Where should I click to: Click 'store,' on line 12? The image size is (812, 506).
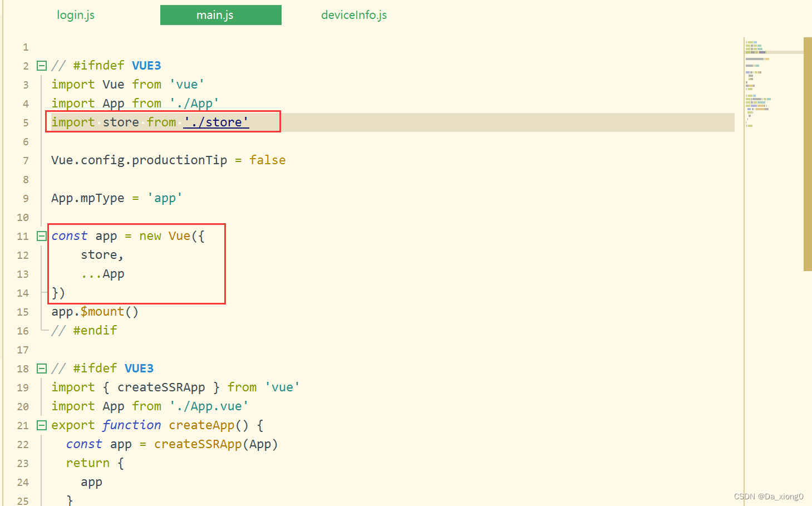pos(102,255)
